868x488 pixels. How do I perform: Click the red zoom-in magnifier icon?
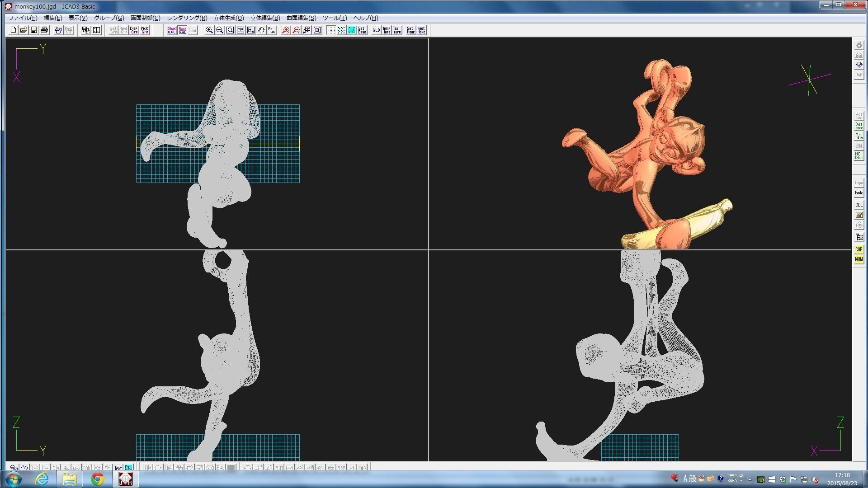(x=286, y=30)
